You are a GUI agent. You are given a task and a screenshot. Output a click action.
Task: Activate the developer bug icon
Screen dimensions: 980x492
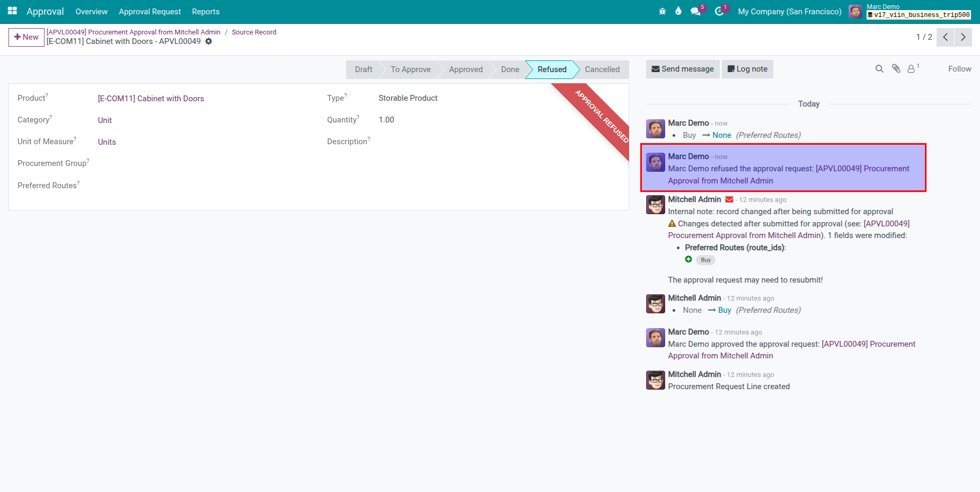point(662,11)
